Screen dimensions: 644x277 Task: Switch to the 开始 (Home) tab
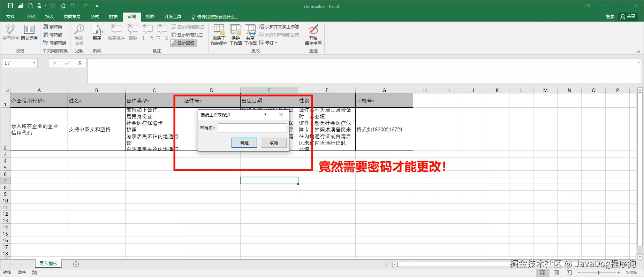pyautogui.click(x=31, y=17)
